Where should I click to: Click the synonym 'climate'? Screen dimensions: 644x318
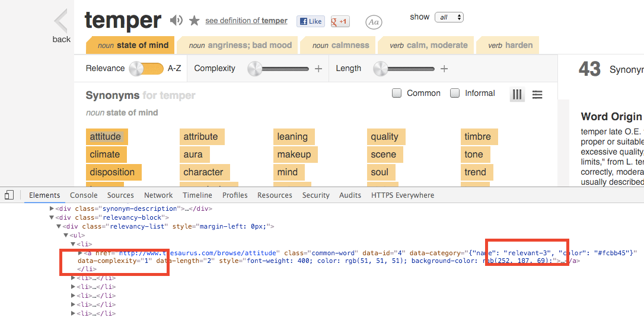point(106,155)
